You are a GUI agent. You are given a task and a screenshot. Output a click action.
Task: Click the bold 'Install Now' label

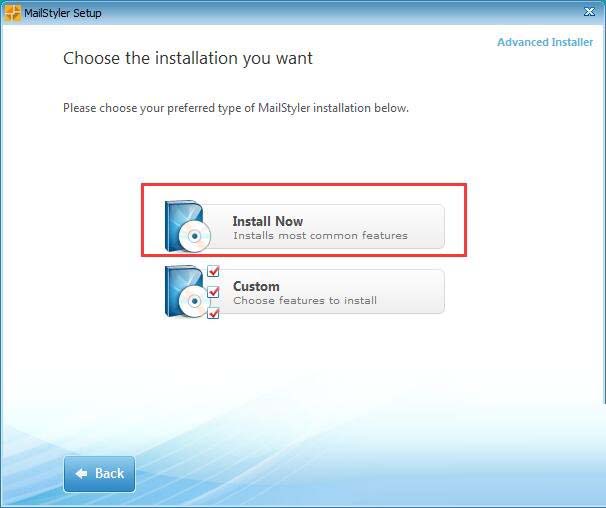267,221
